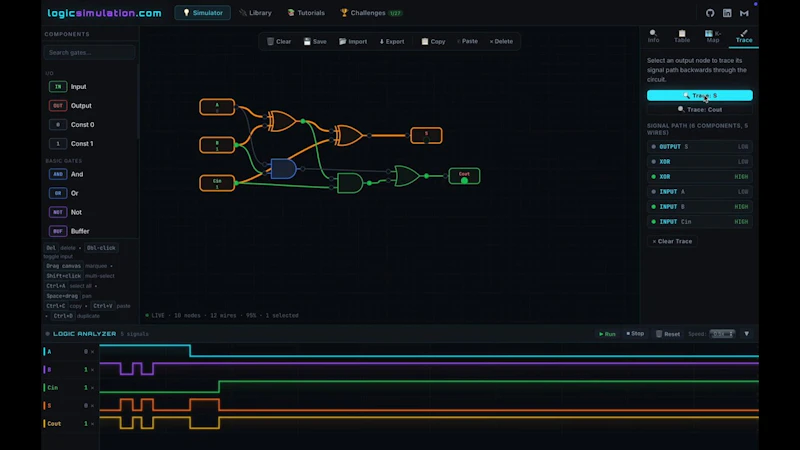The height and width of the screenshot is (450, 800).
Task: Run the logic analyzer
Action: click(x=607, y=334)
